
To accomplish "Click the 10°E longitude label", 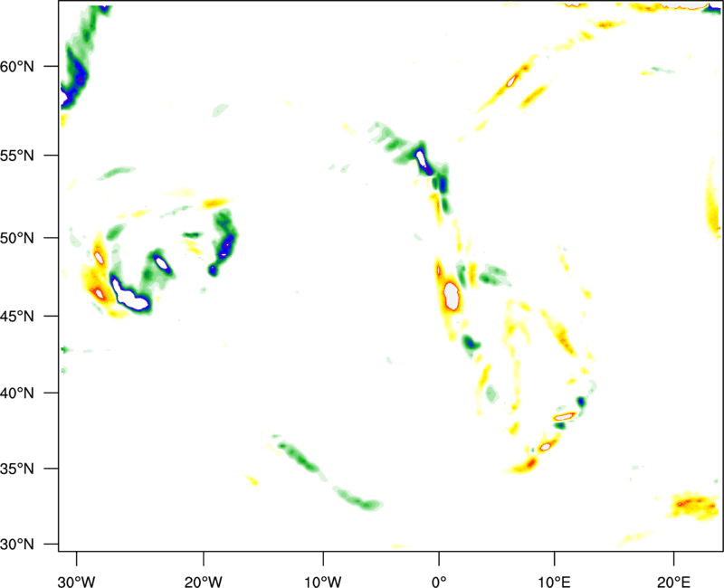I will coord(554,582).
